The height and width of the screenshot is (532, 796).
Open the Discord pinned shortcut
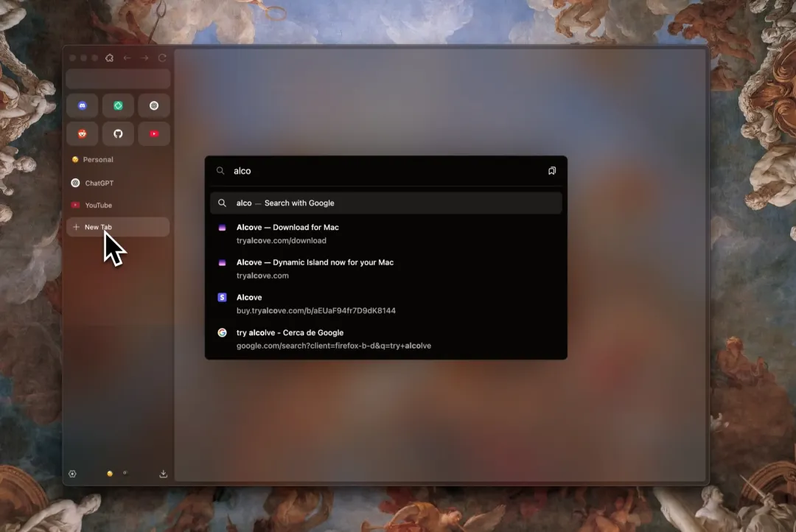(x=83, y=105)
